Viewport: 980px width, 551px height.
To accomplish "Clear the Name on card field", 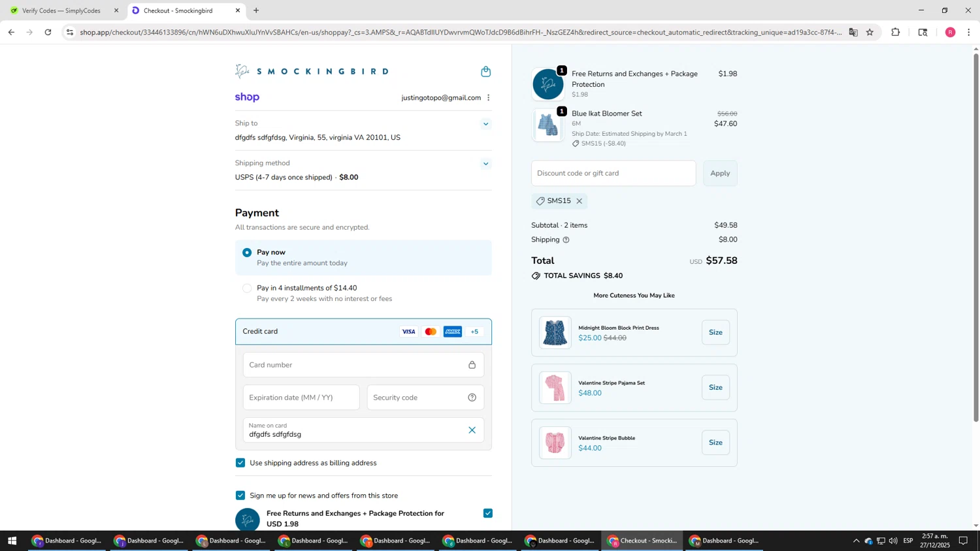I will point(472,430).
